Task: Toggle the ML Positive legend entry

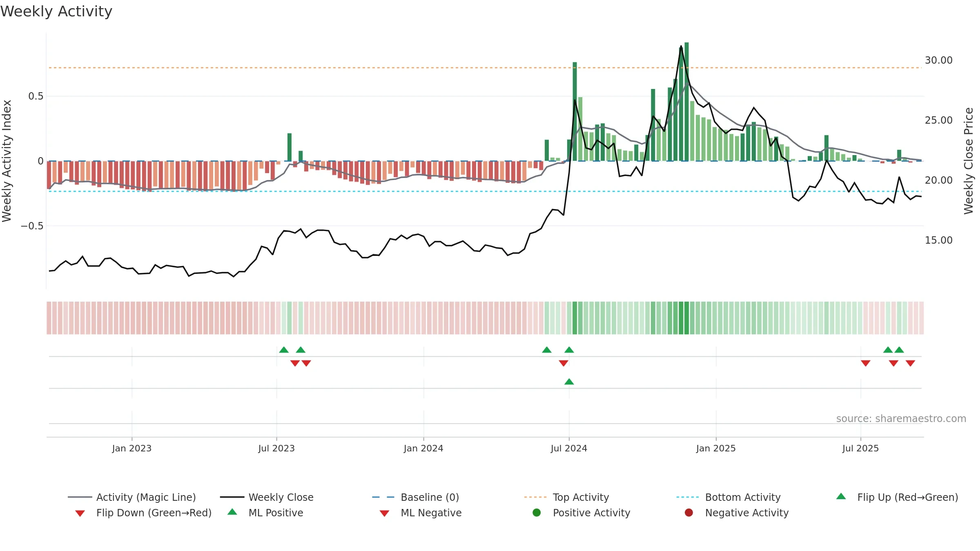Action: coord(265,513)
